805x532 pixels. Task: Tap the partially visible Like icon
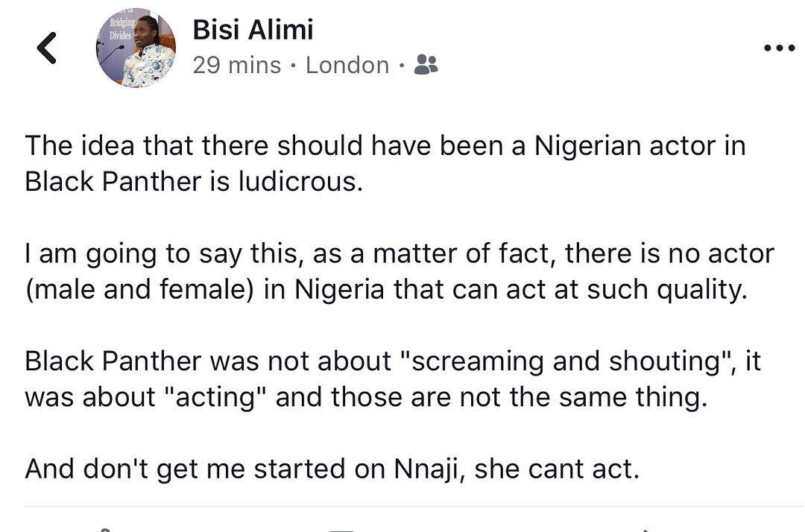[x=104, y=528]
